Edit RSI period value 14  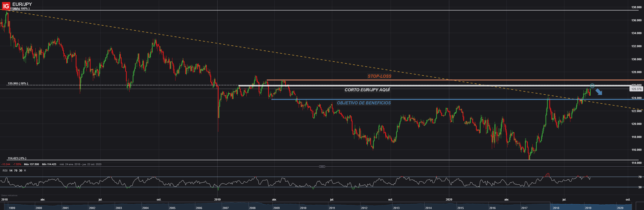[x=11, y=171]
